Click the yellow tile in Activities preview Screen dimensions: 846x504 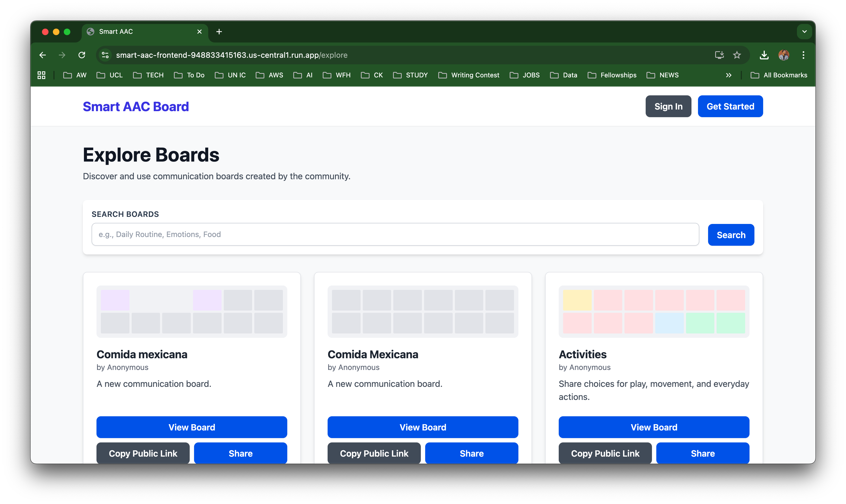[577, 300]
